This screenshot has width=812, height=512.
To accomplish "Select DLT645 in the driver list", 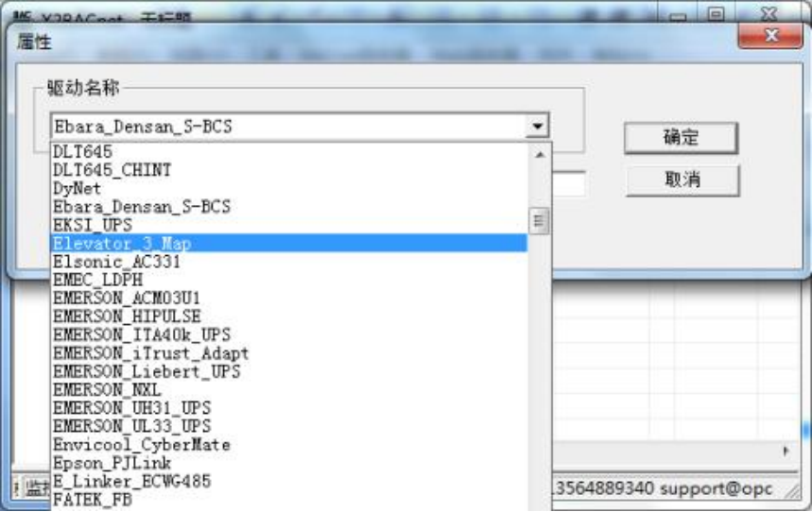I will coord(289,152).
